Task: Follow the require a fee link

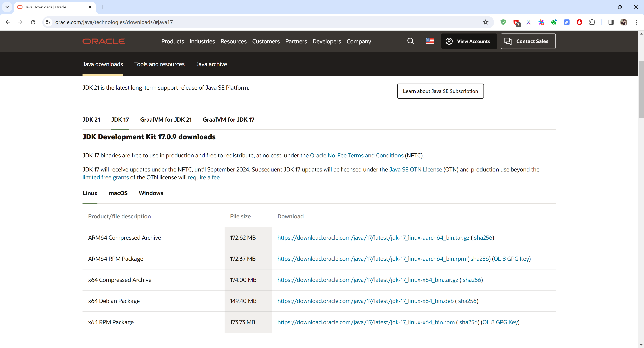Action: pos(203,177)
